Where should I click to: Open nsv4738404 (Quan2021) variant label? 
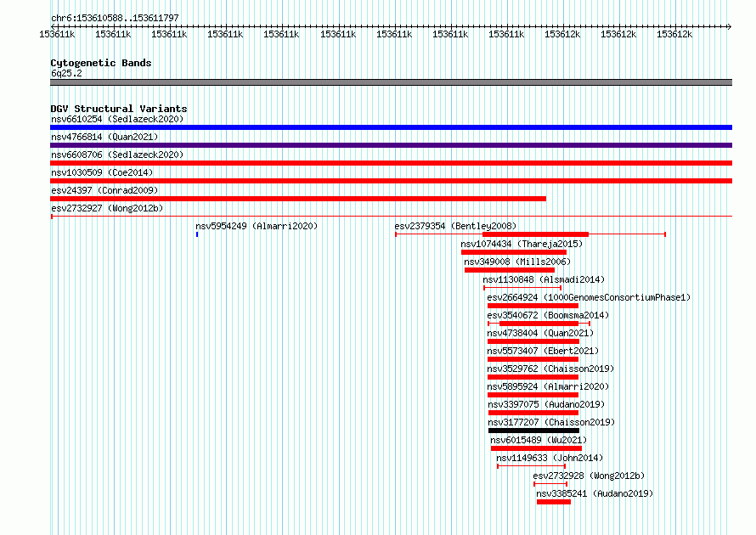540,333
